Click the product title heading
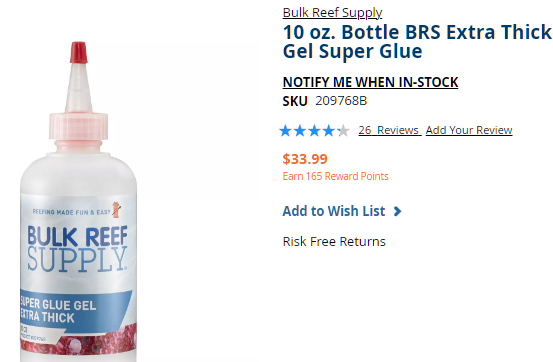553x362 pixels. click(x=417, y=42)
